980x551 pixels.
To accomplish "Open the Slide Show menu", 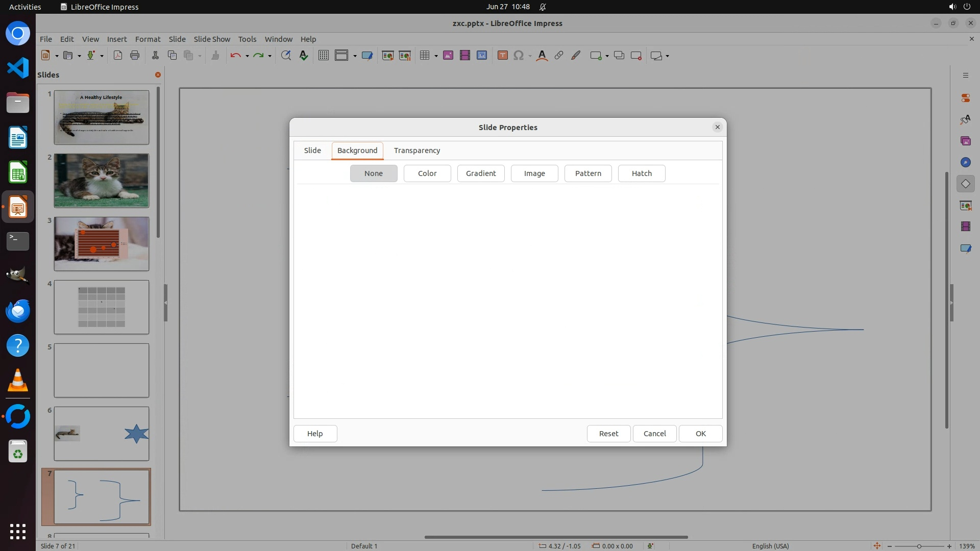I will (x=211, y=39).
